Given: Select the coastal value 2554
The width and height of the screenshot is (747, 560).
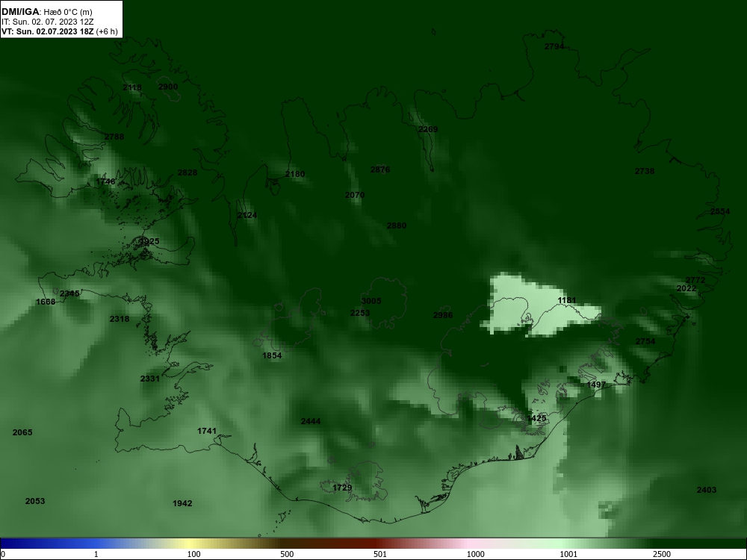Looking at the screenshot, I should (x=720, y=211).
